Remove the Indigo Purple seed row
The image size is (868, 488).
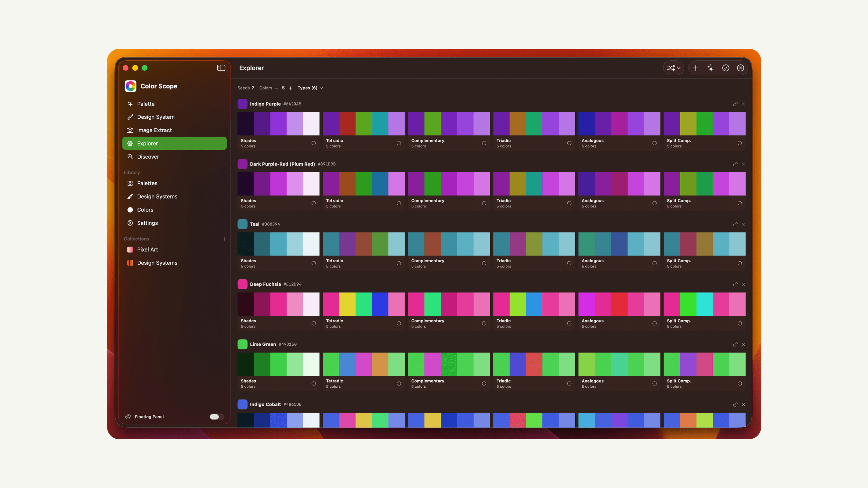pyautogui.click(x=743, y=104)
